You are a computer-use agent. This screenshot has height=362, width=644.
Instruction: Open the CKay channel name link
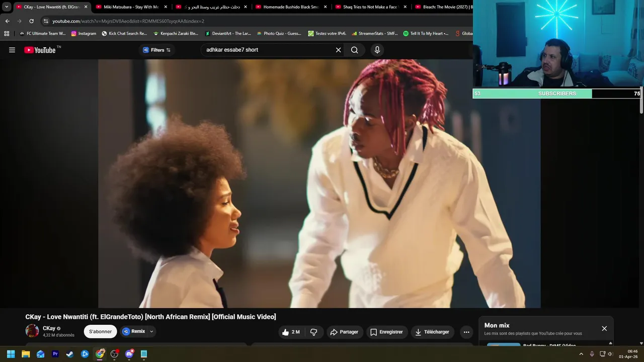pyautogui.click(x=49, y=328)
